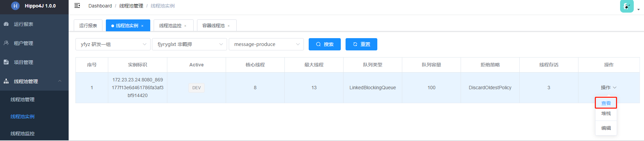Click the DiscardOldestPolicy cell
This screenshot has width=644, height=141.
coord(490,88)
